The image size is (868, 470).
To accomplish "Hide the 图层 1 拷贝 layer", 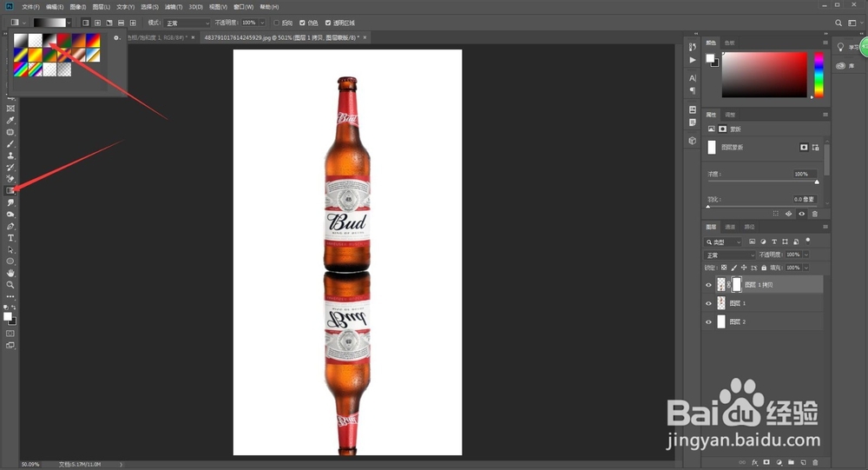I will click(708, 285).
